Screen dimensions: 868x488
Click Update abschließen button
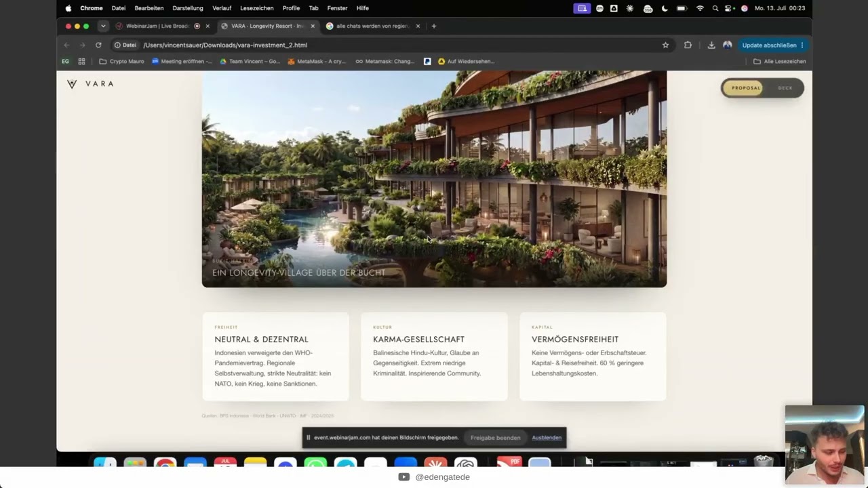(x=768, y=45)
